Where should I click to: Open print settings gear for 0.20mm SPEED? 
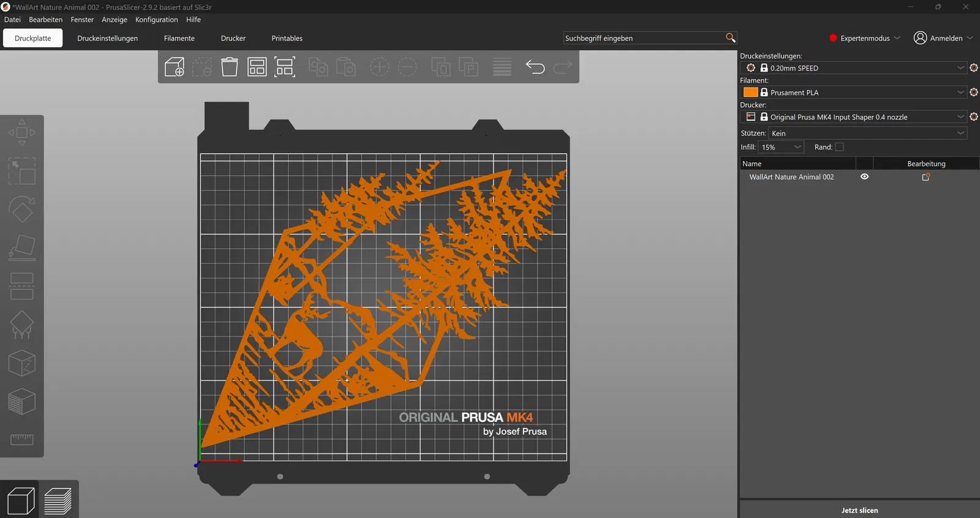974,68
